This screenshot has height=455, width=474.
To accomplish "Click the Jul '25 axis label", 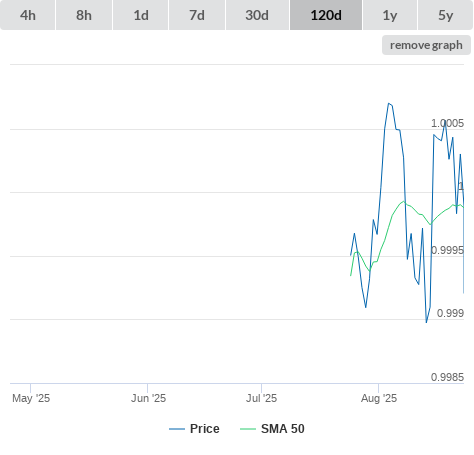I will coord(261,398).
